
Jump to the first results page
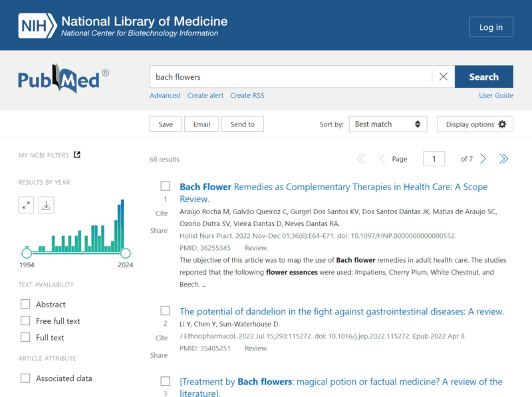coord(361,159)
